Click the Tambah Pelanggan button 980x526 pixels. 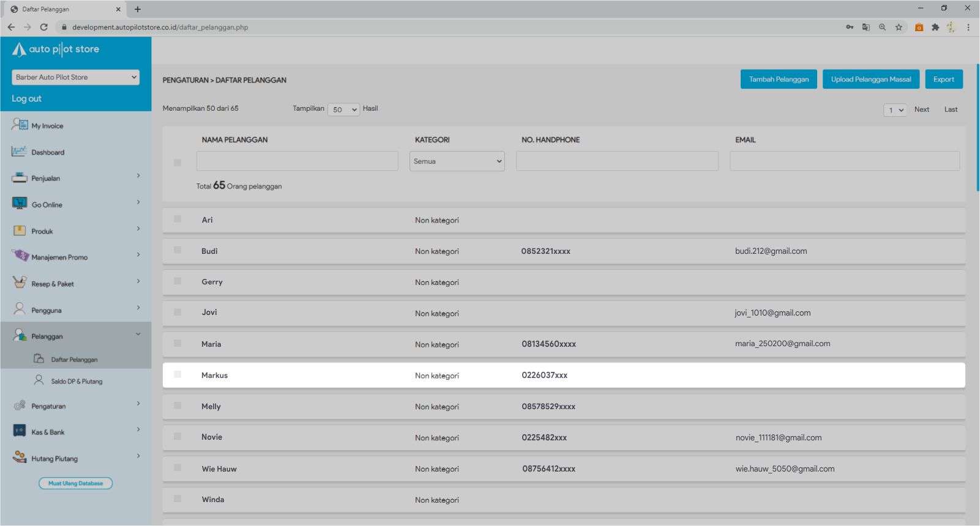point(779,80)
